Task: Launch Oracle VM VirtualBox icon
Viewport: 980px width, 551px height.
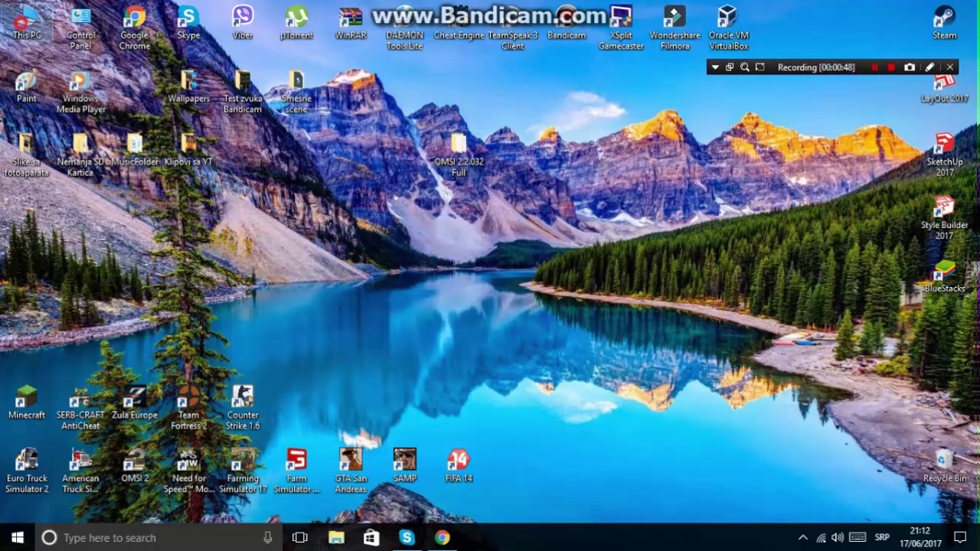Action: [x=728, y=29]
